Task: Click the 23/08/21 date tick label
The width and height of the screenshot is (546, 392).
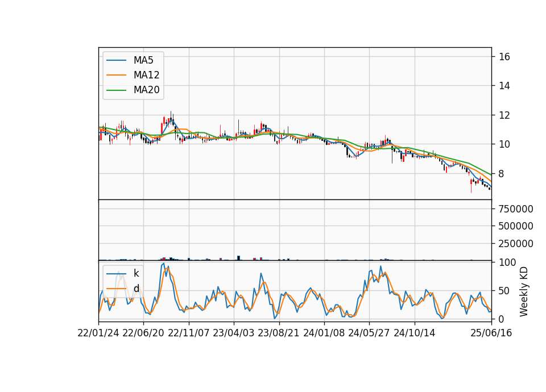Action: click(x=279, y=333)
